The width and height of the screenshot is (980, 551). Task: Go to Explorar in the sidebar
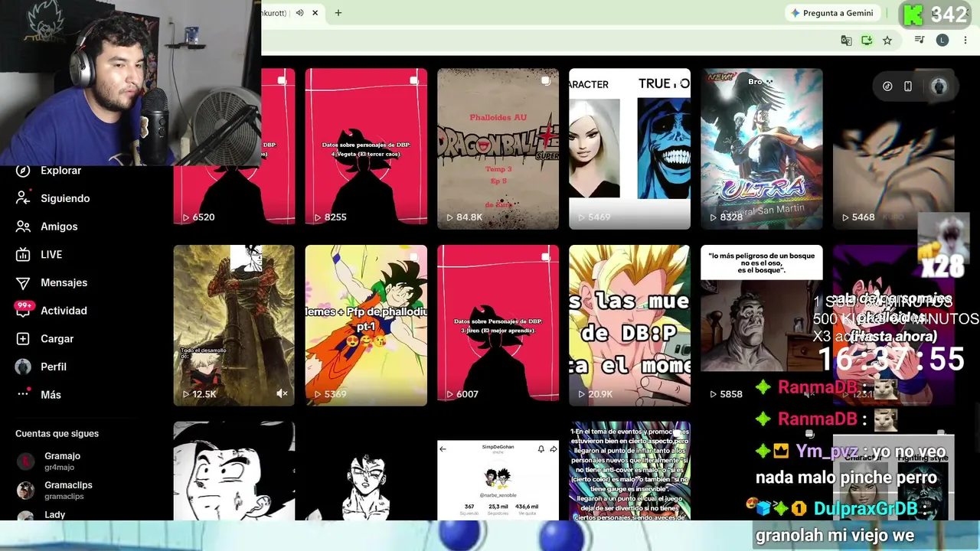pos(48,171)
